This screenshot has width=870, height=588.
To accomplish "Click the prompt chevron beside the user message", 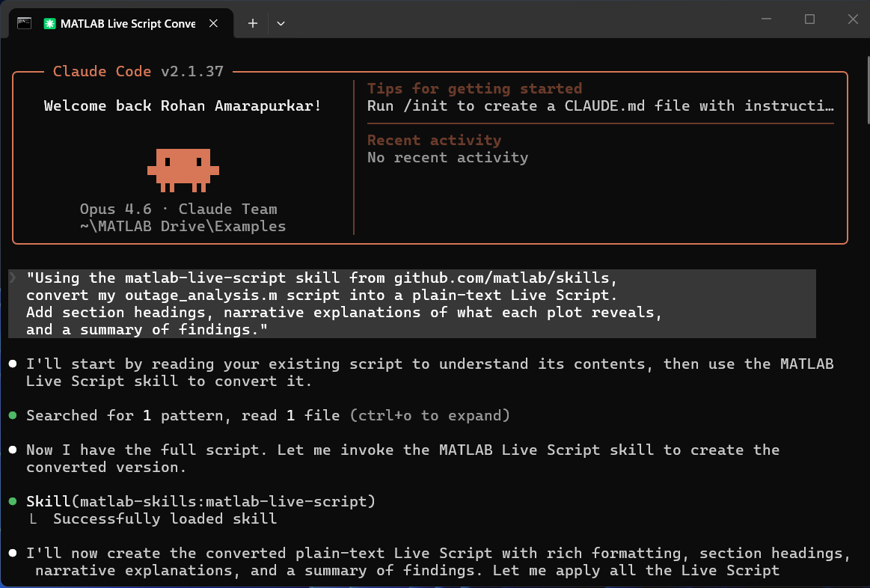I will point(13,278).
